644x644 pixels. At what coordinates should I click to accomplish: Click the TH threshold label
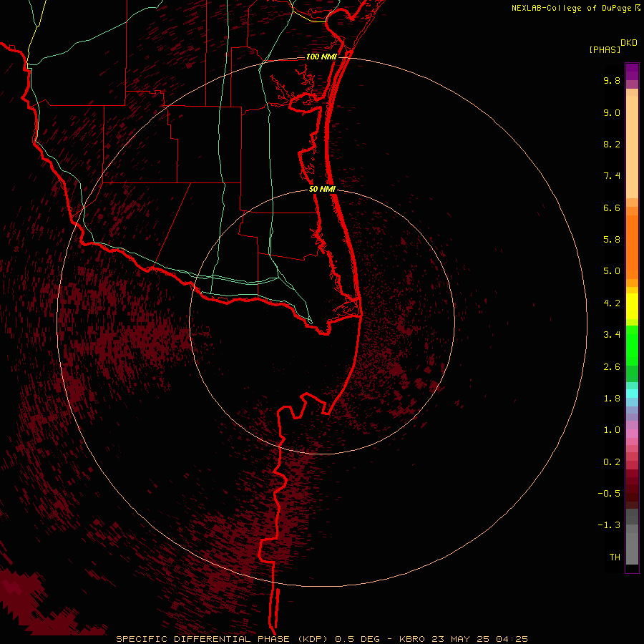(x=615, y=557)
